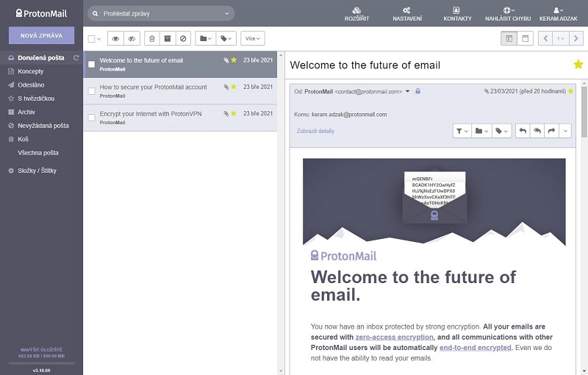Click the search magnifier icon

click(x=96, y=13)
